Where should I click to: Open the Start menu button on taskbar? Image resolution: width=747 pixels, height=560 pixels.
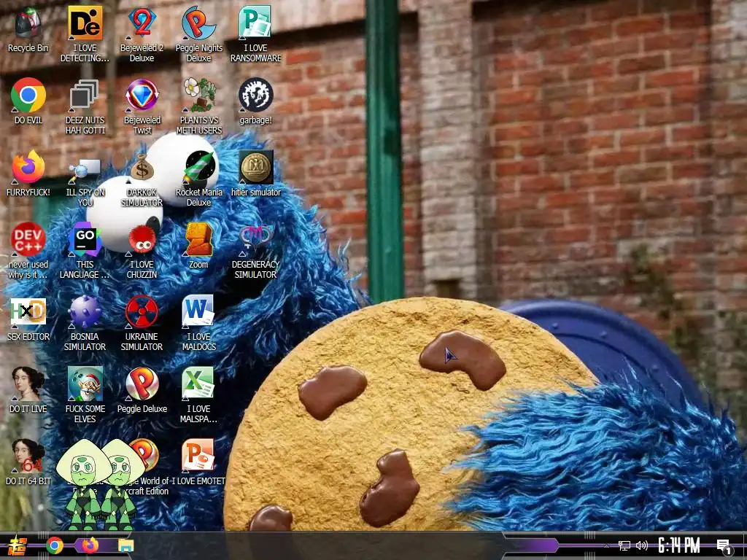point(18,545)
